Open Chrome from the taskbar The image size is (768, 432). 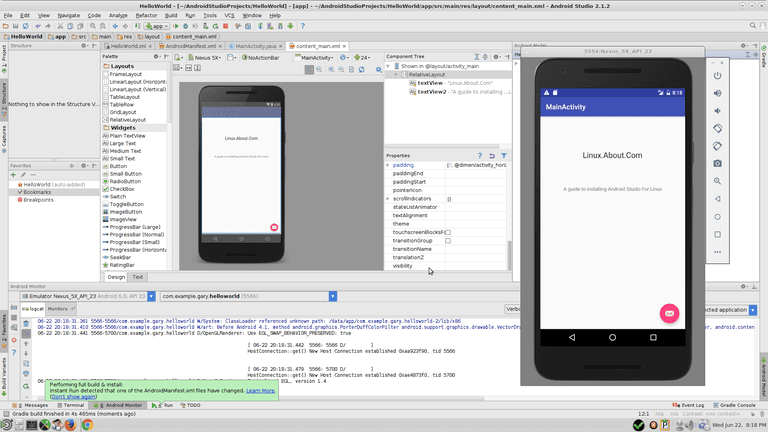pos(87,425)
